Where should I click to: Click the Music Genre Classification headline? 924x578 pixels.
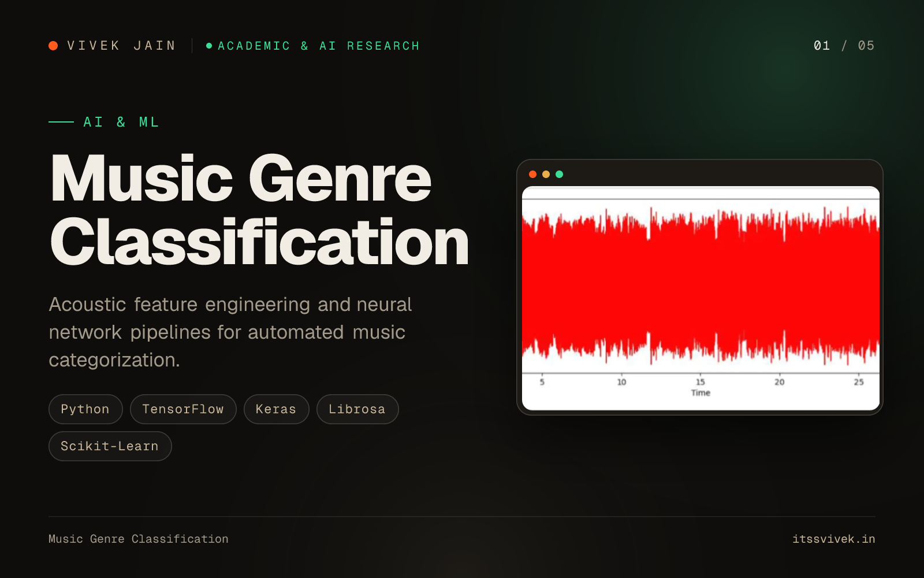pos(259,210)
